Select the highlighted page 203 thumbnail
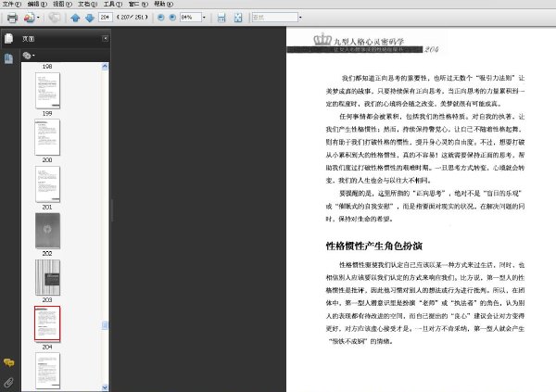 [47, 323]
